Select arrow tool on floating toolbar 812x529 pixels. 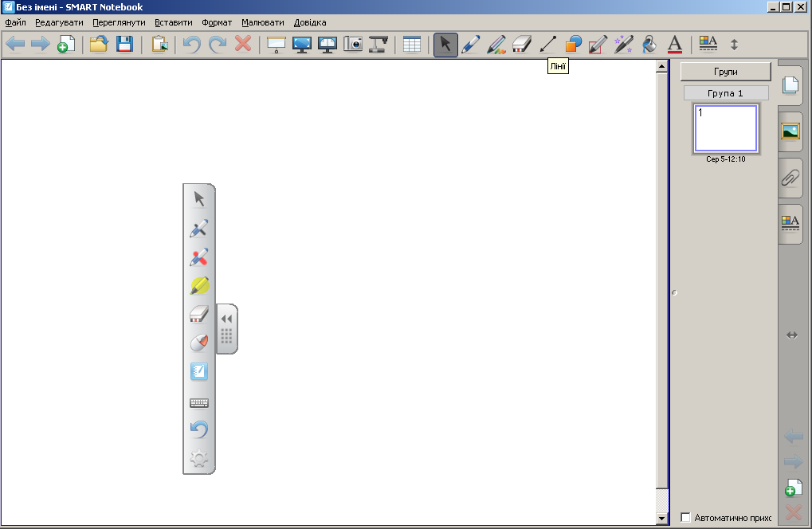click(x=199, y=198)
